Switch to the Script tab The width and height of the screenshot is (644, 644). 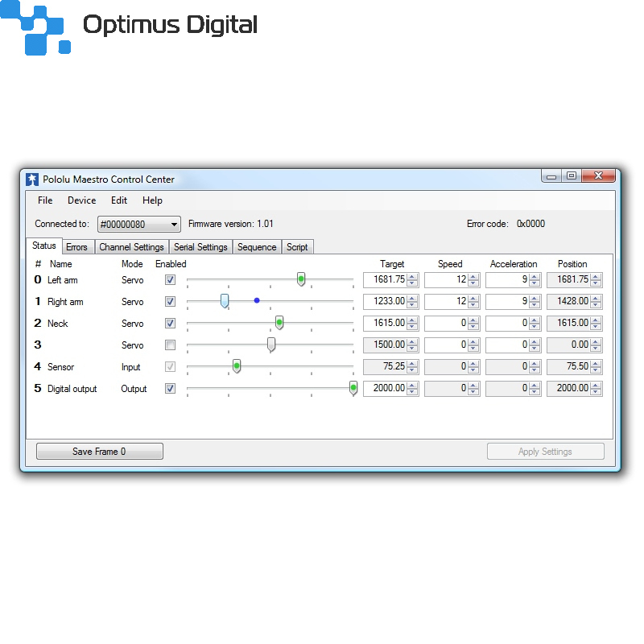pyautogui.click(x=297, y=247)
